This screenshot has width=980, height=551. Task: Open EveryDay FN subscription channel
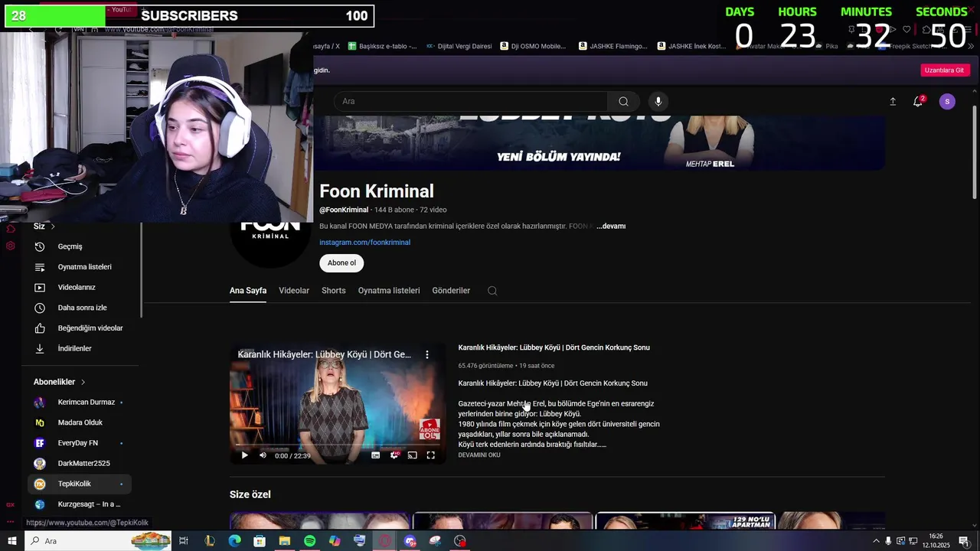click(80, 443)
